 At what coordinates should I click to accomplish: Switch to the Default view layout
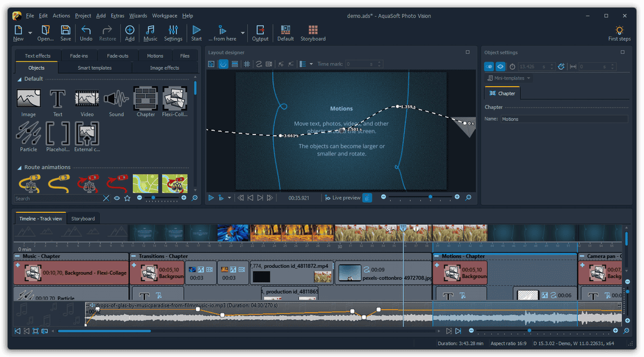tap(285, 33)
